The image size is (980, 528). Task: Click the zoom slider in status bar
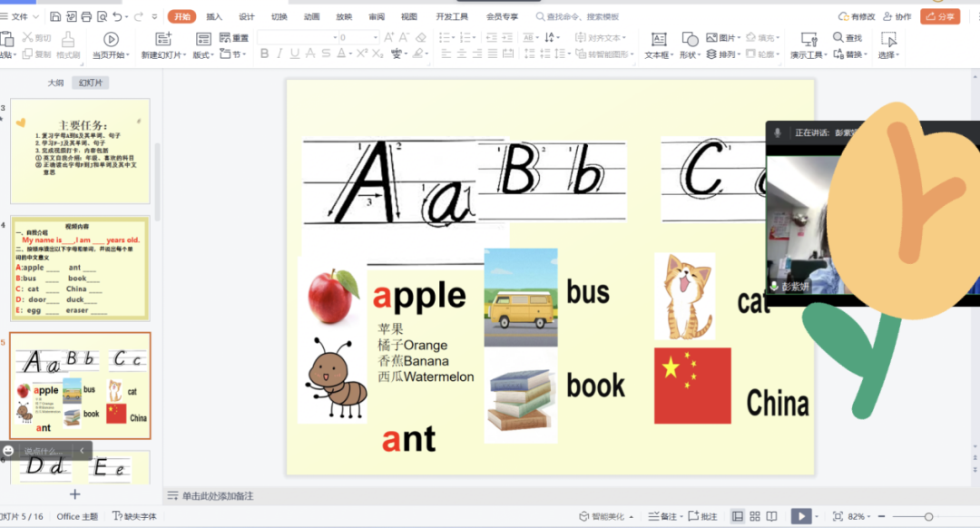tap(927, 516)
